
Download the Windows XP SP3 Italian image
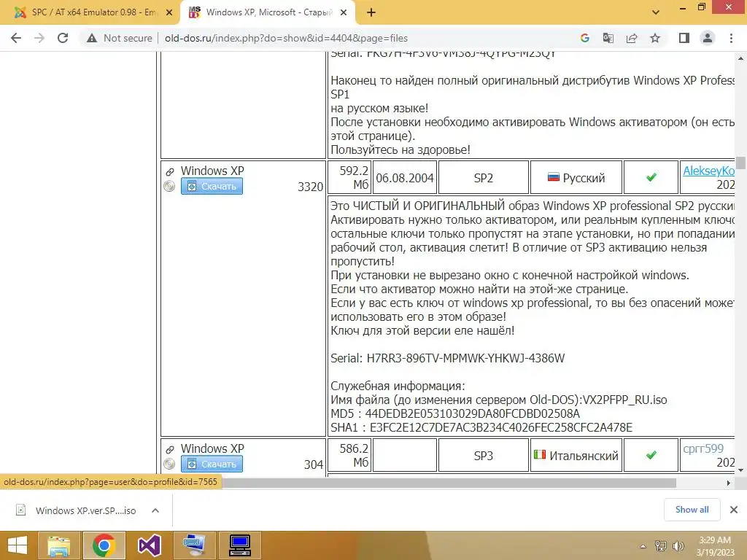click(x=212, y=464)
